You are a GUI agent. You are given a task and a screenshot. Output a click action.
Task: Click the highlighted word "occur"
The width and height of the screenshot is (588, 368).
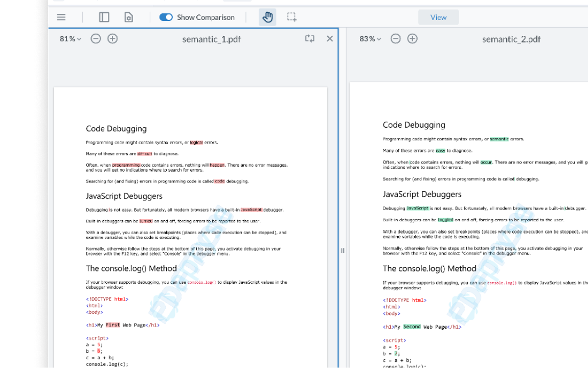point(486,162)
